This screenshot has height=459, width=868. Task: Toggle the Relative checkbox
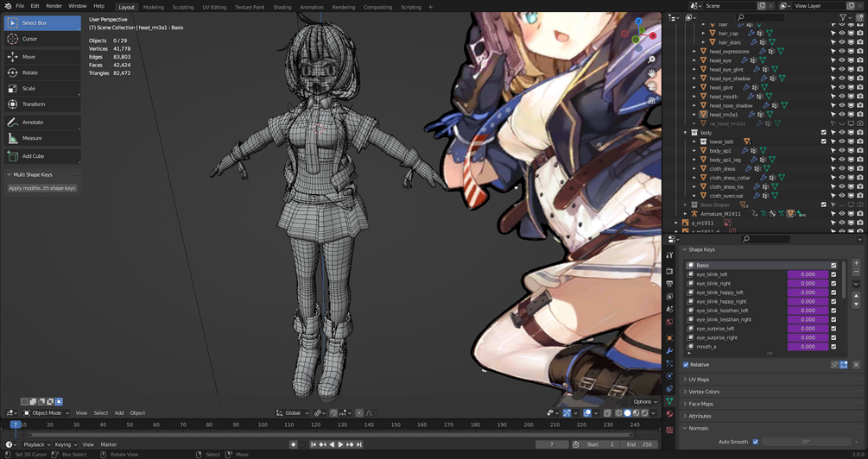686,365
